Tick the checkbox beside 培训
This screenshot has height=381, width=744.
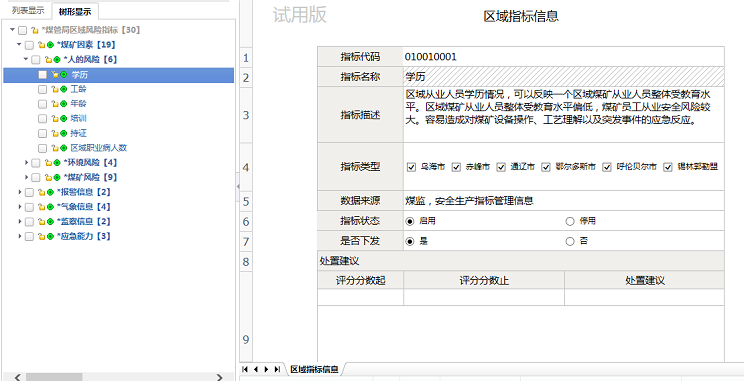click(43, 119)
